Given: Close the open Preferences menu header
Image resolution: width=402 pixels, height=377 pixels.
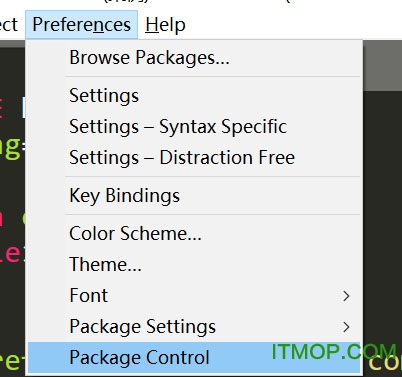Looking at the screenshot, I should pyautogui.click(x=81, y=25).
